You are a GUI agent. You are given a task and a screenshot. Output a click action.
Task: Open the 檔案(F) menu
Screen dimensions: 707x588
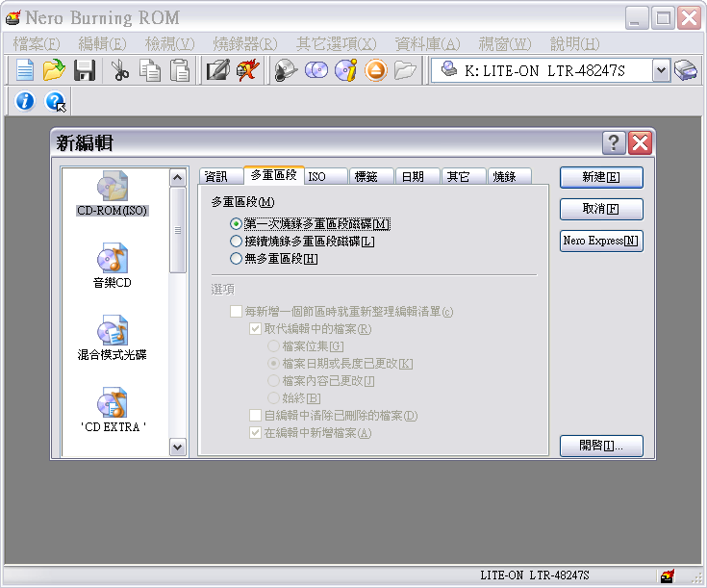pyautogui.click(x=37, y=43)
